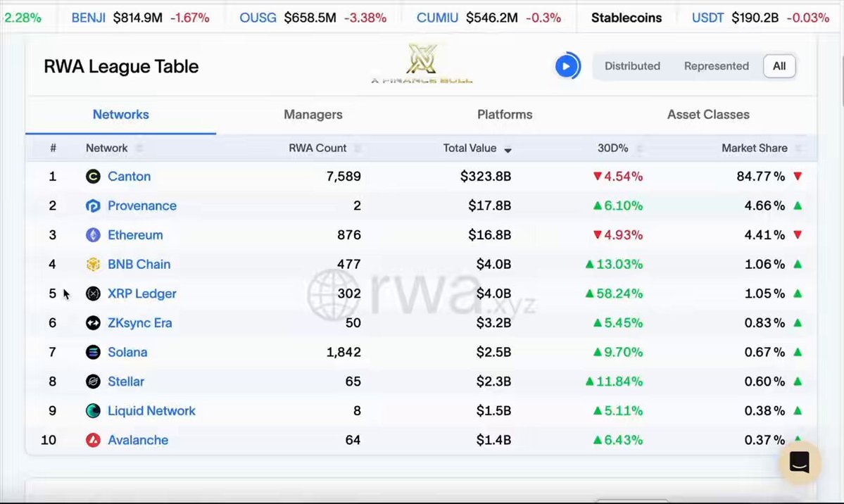This screenshot has width=844, height=504.
Task: Click the CUMIU ticker link
Action: [x=437, y=18]
